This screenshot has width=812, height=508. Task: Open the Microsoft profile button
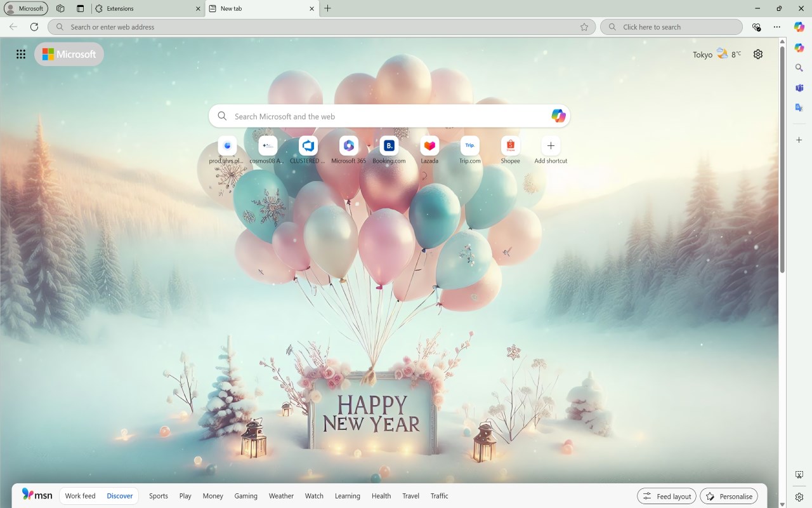pyautogui.click(x=26, y=9)
